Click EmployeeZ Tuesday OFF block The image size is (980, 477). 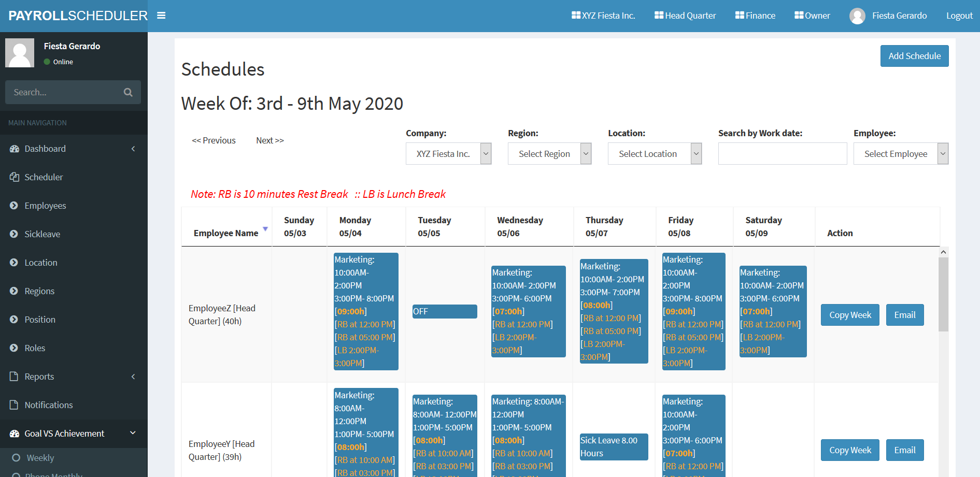click(445, 311)
